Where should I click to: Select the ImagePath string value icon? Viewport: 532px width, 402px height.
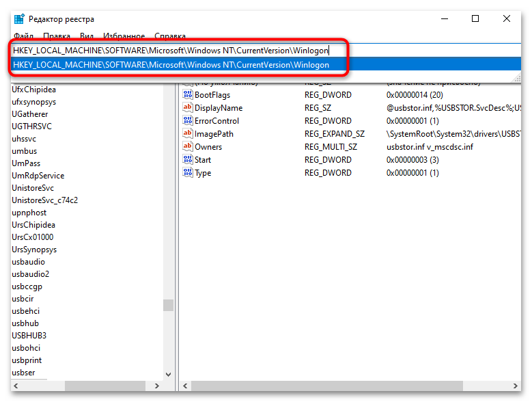tap(187, 133)
